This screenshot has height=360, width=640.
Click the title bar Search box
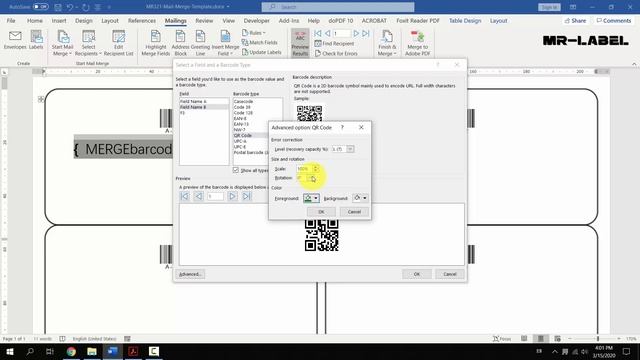click(338, 7)
